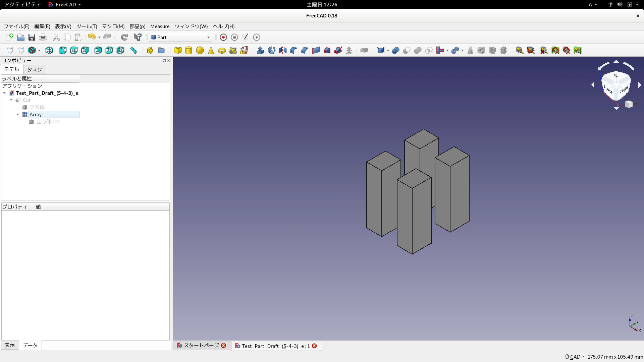Screen dimensions: 644x362
Task: Click the アクティビティ button in top bar
Action: (x=22, y=4)
